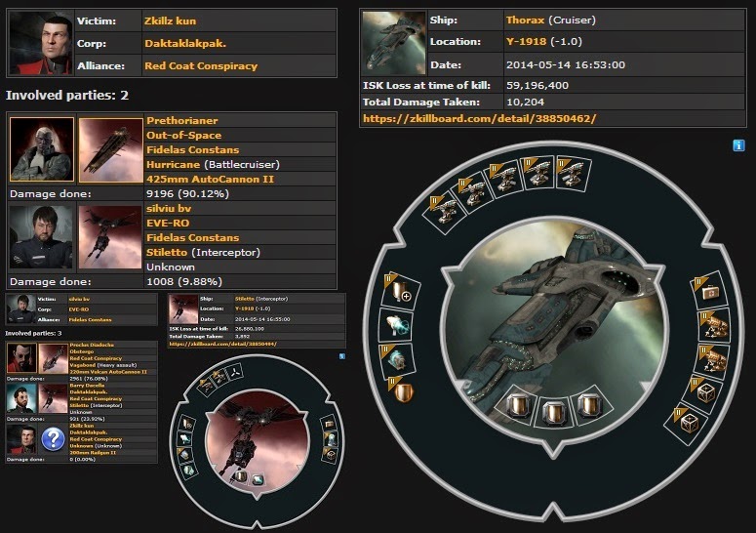Click the Daktaklakpak. corporation link
Viewport: 756px width, 533px height.
click(x=185, y=43)
